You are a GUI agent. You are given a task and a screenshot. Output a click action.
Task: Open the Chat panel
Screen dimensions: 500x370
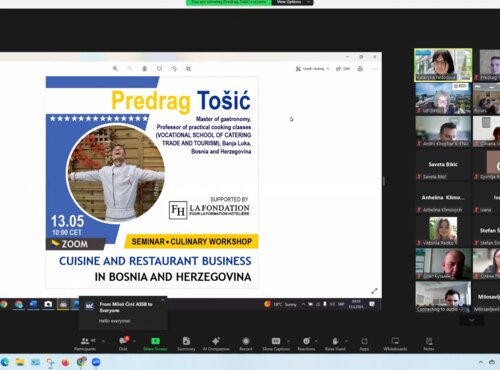(123, 344)
